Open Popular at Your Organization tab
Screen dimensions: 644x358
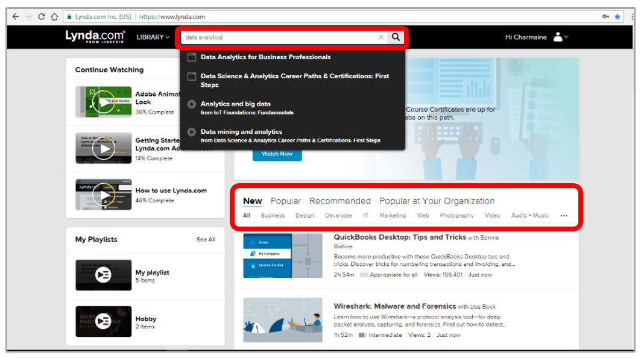pyautogui.click(x=437, y=201)
